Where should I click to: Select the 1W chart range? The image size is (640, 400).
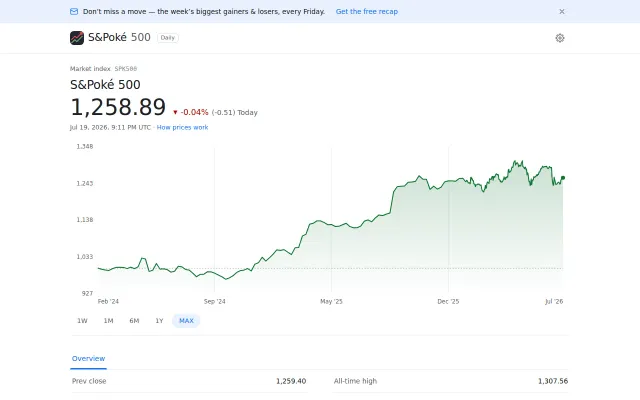(82, 321)
